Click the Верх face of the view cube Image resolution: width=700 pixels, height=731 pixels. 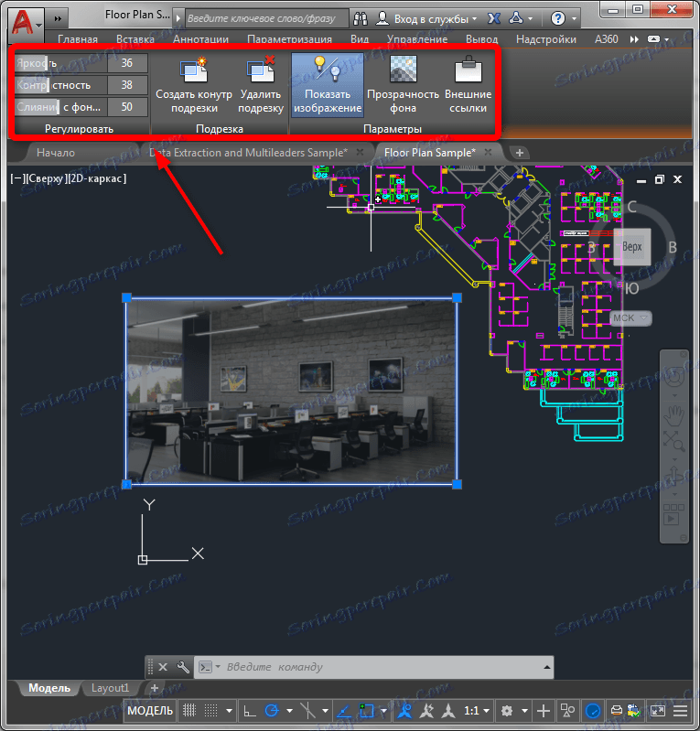coord(632,247)
